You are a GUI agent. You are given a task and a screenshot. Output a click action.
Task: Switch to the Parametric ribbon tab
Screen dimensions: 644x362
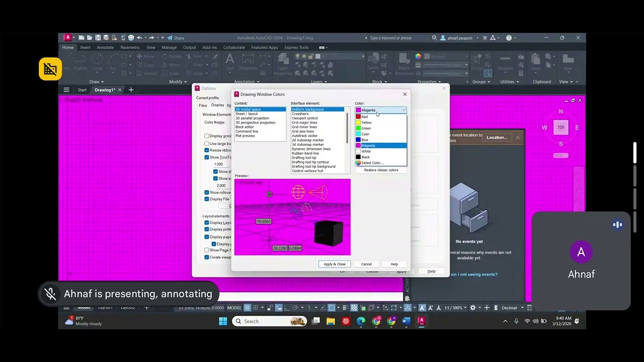(x=130, y=48)
